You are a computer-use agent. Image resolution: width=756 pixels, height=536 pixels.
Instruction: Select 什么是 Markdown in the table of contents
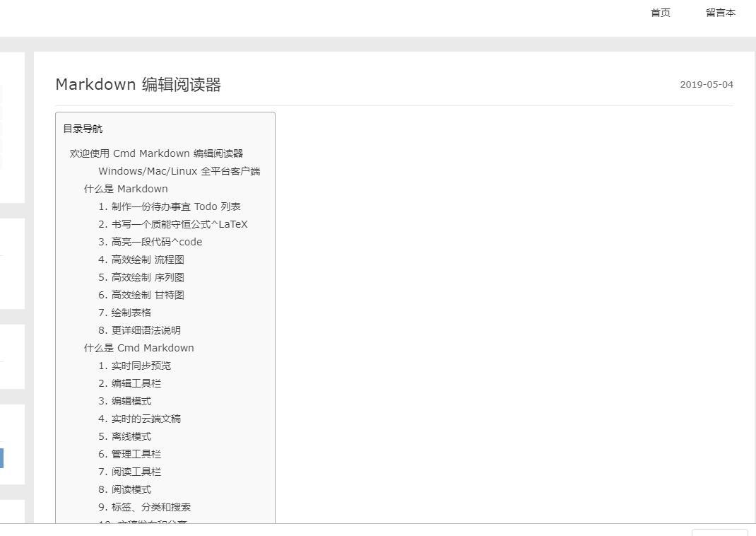coord(126,189)
